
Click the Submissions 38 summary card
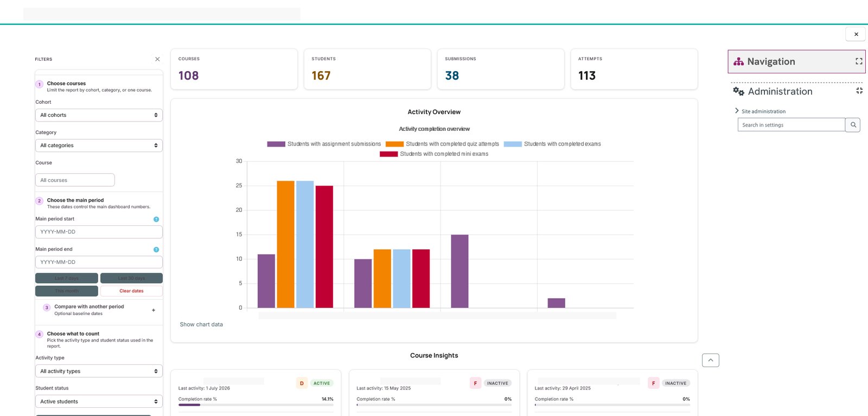point(501,69)
